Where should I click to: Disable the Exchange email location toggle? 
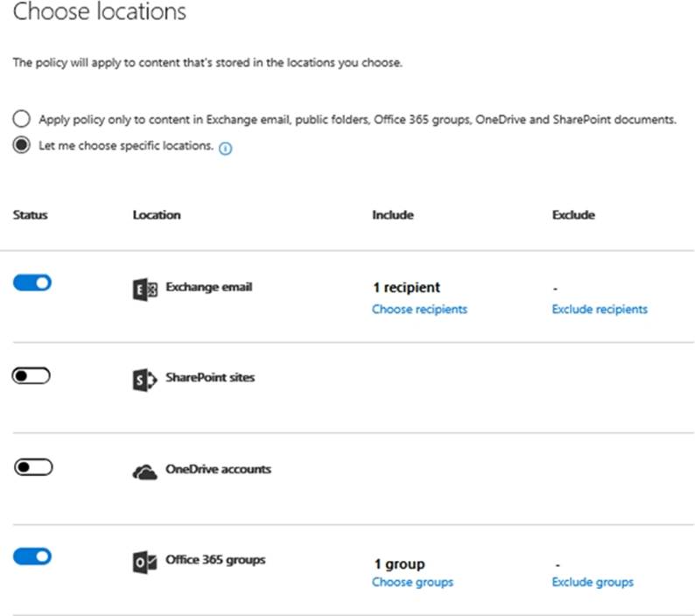(x=32, y=283)
